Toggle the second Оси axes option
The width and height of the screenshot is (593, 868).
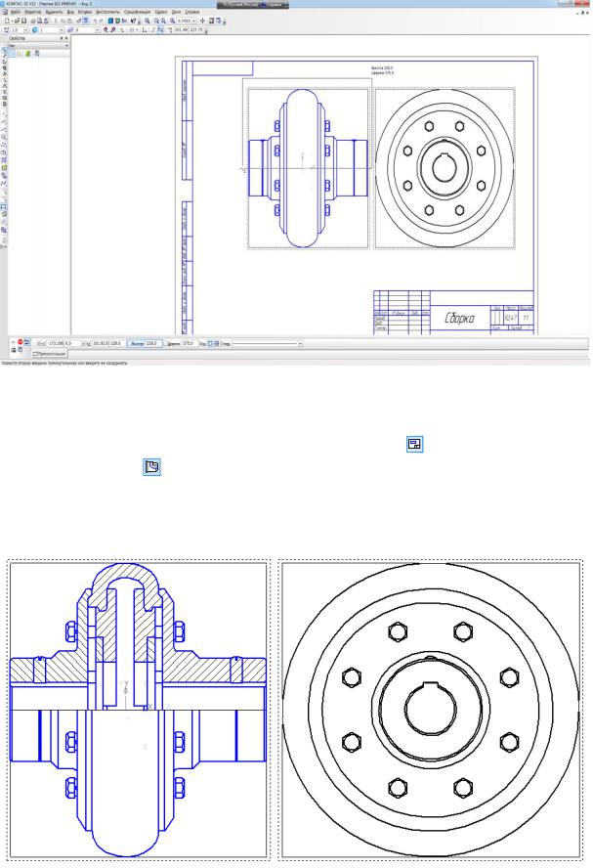[216, 343]
